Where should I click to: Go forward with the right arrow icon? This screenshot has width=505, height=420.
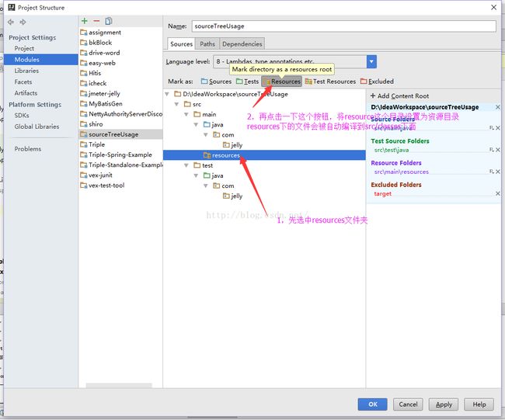(x=23, y=23)
